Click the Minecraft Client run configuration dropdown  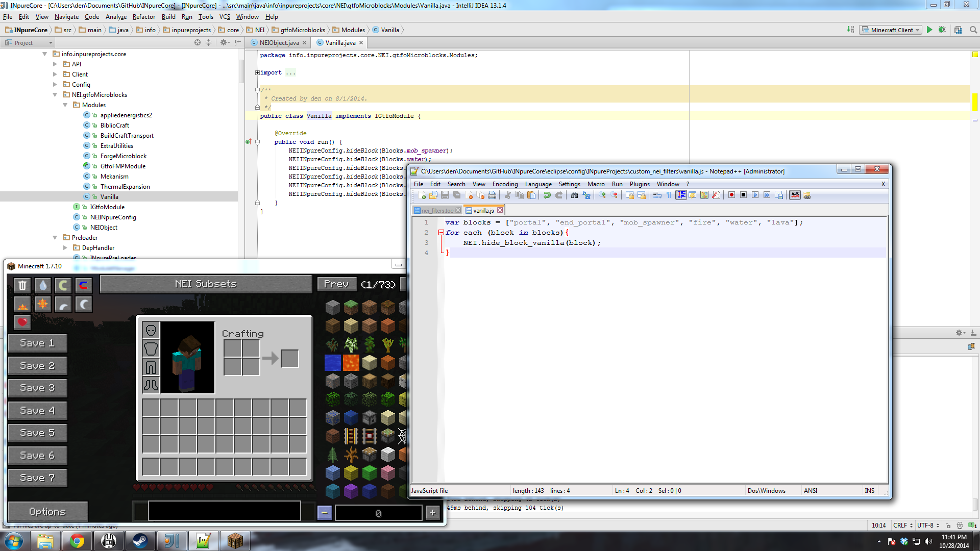point(891,30)
